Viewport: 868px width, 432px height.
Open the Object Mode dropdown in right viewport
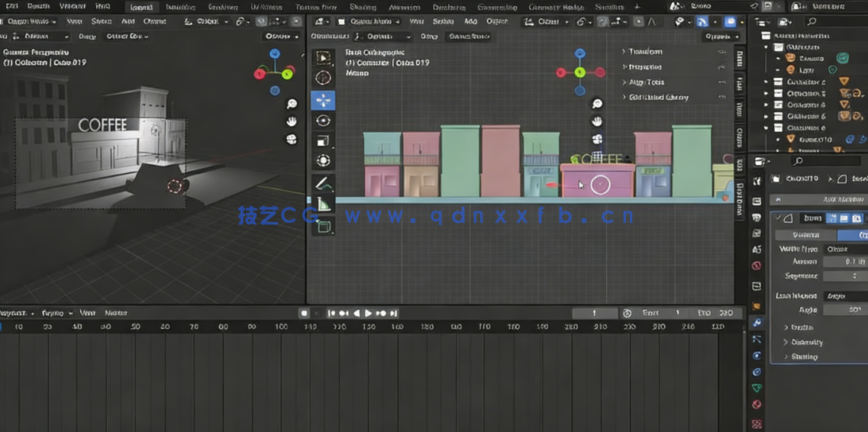point(369,22)
